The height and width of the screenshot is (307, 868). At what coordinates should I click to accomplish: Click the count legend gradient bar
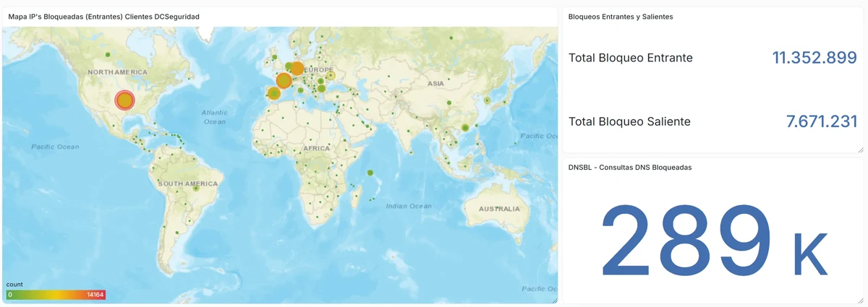click(x=56, y=295)
